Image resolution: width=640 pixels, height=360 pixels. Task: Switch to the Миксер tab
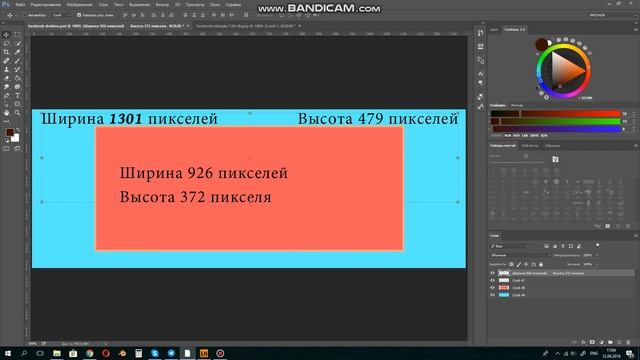[x=517, y=105]
